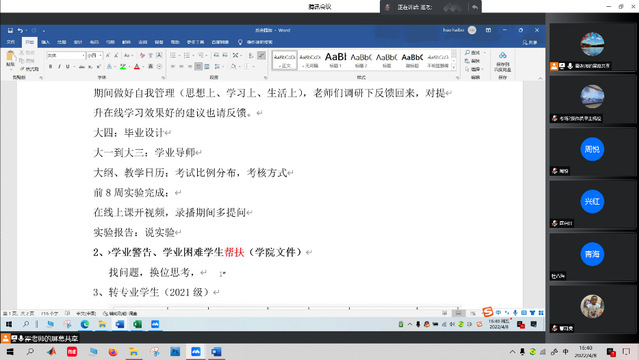This screenshot has height=360, width=639.
Task: Open the font name dropdown
Action: 84,55
